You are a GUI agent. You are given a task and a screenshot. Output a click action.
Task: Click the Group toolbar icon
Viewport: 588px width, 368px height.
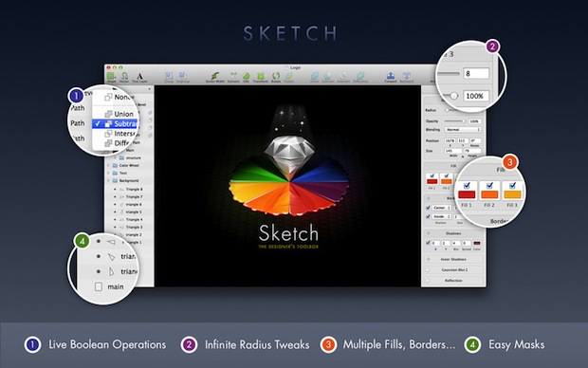point(169,77)
